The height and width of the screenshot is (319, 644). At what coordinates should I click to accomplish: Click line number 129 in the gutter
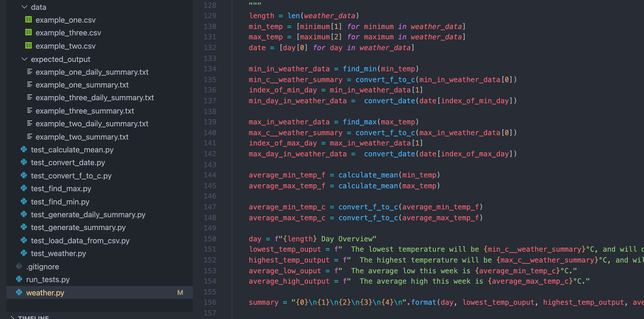pos(210,16)
